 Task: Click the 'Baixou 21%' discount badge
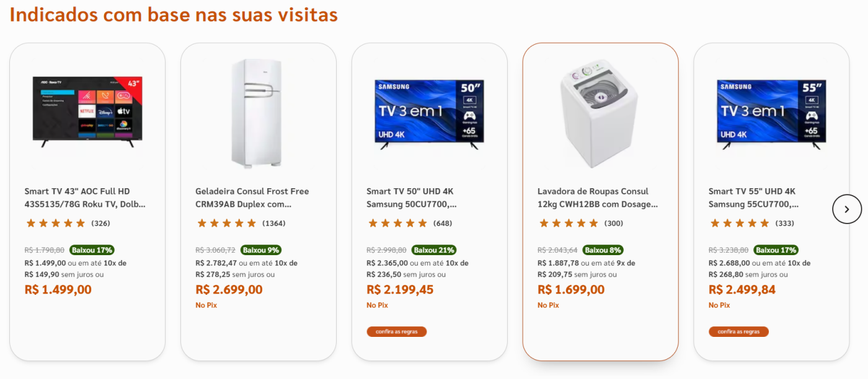434,250
